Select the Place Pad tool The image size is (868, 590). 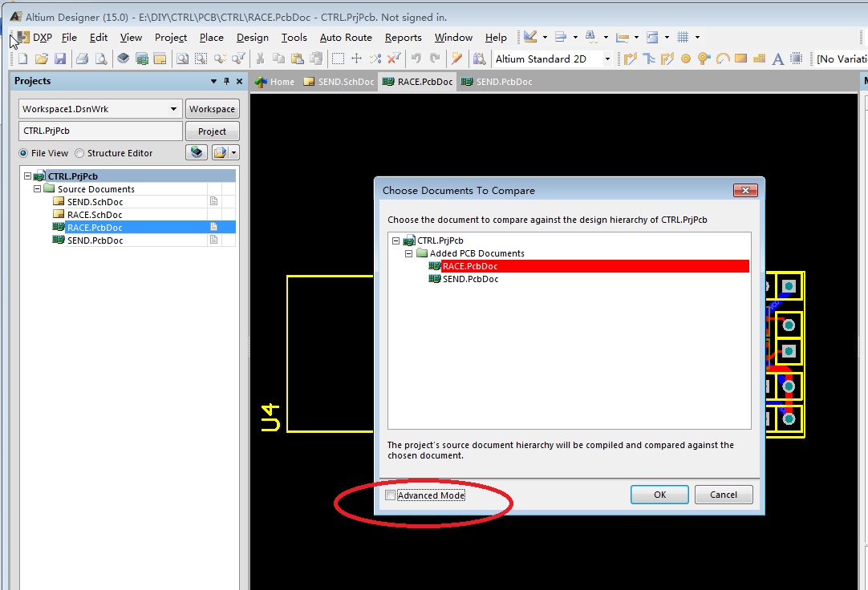686,59
